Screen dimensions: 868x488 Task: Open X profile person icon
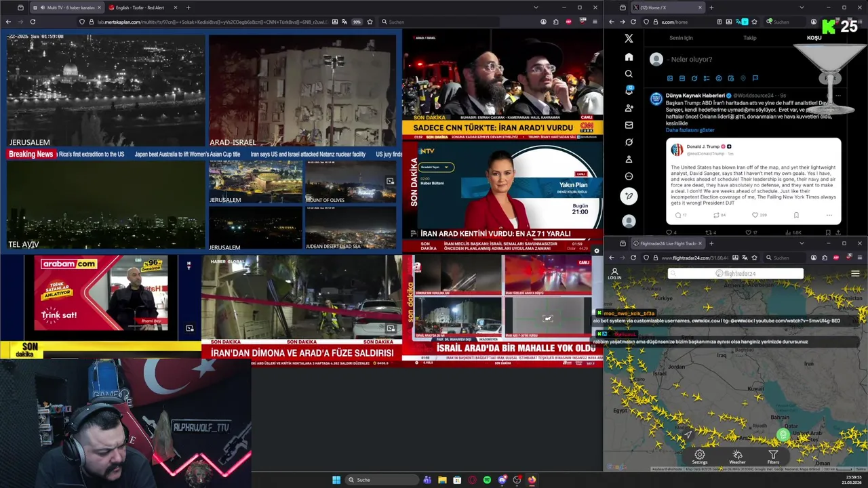[629, 159]
